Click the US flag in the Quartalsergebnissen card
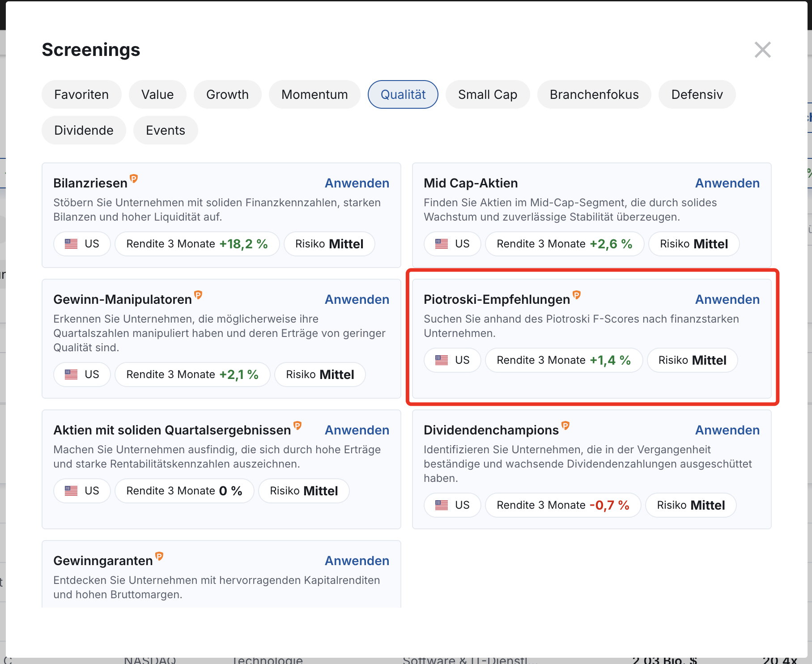 pyautogui.click(x=71, y=491)
